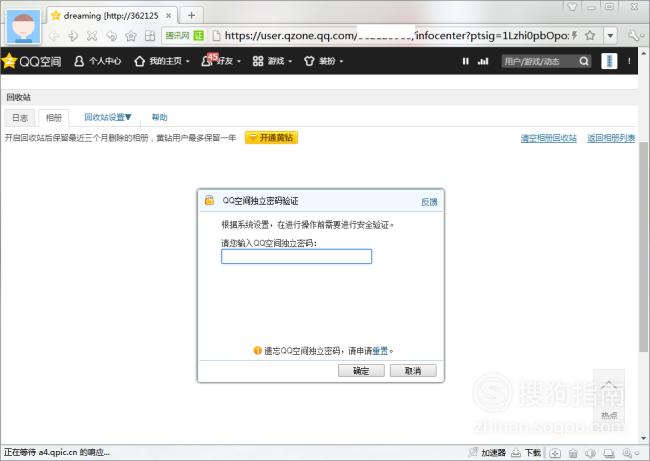Open a new tab with plus button

point(192,15)
